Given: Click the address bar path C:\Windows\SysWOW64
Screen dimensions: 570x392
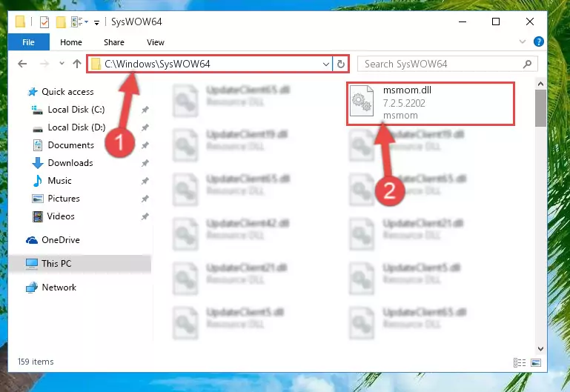Looking at the screenshot, I should tap(157, 64).
